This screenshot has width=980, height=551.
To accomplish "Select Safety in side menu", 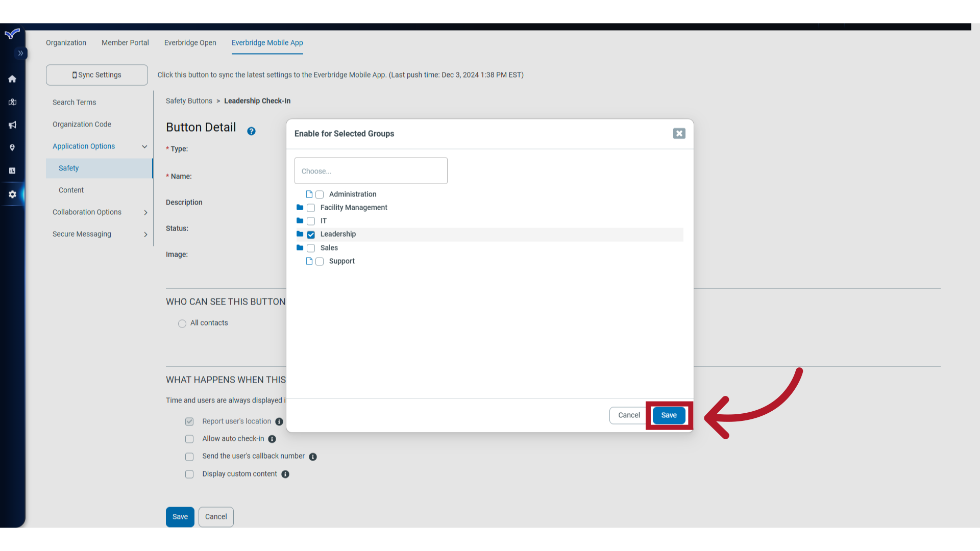I will pos(99,168).
